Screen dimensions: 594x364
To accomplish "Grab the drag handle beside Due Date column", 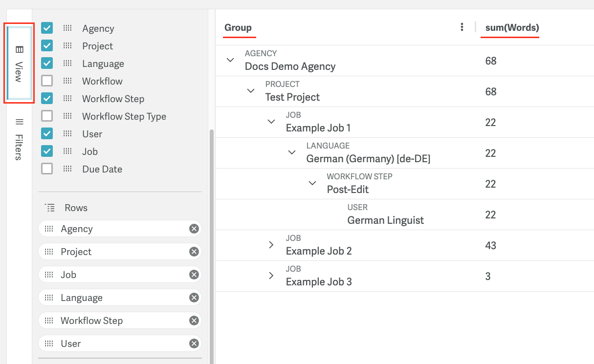I will tap(67, 169).
